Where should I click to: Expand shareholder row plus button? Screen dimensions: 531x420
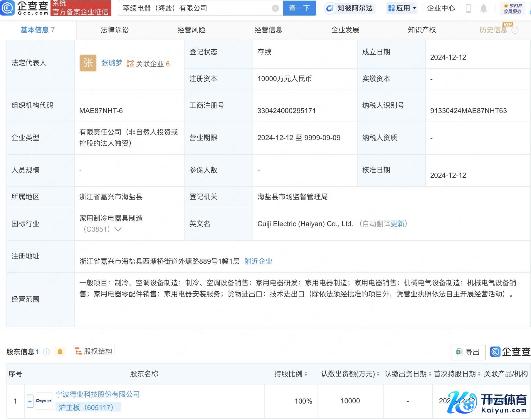[x=30, y=401]
